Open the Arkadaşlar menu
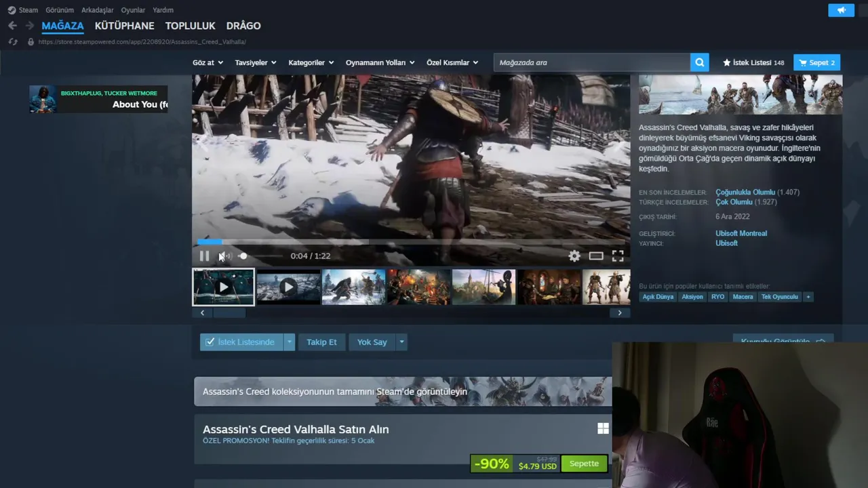868x488 pixels. (98, 10)
